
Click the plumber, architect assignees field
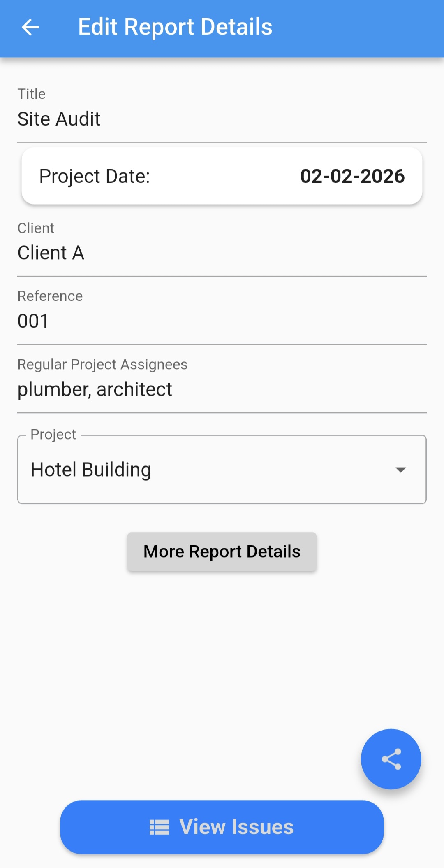222,389
